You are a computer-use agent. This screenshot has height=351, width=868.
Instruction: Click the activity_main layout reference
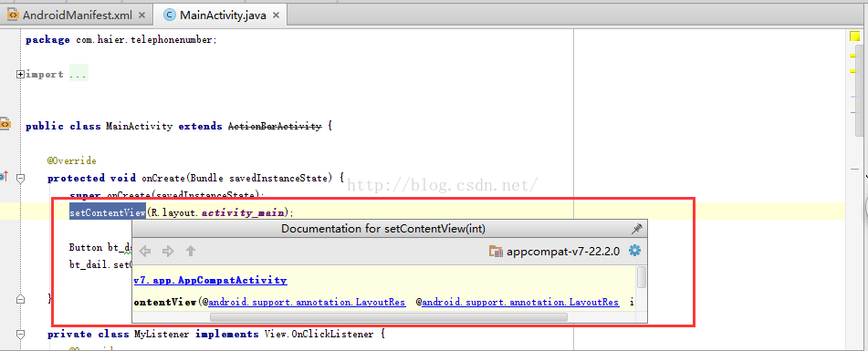243,212
